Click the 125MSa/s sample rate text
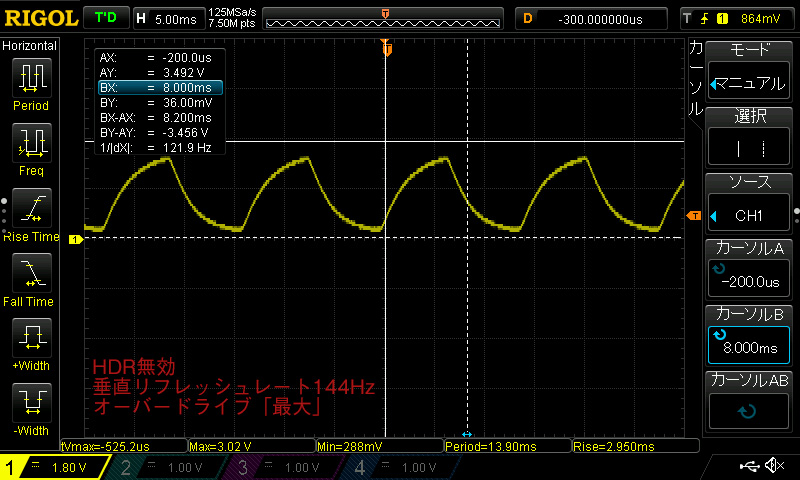This screenshot has width=800, height=480. (232, 13)
